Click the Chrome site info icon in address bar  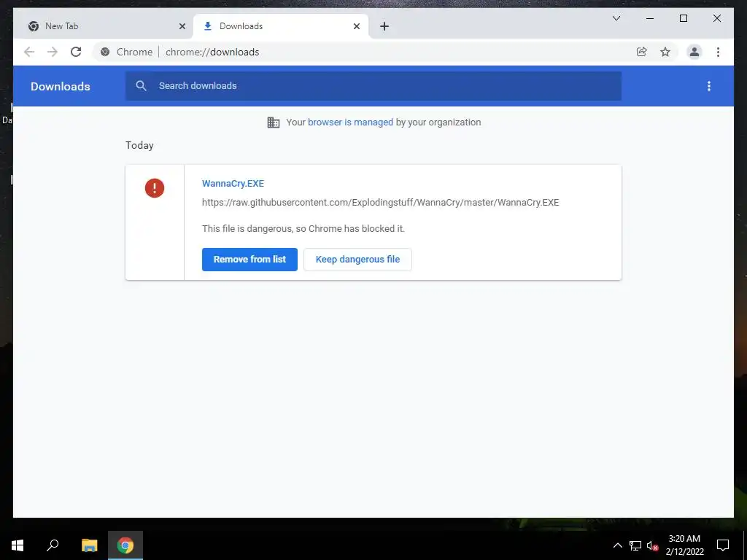point(105,52)
